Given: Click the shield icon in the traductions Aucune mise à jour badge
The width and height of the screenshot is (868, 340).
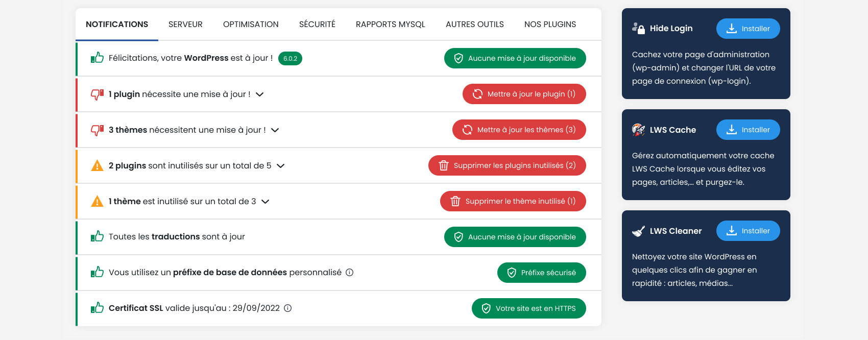Looking at the screenshot, I should coord(459,237).
